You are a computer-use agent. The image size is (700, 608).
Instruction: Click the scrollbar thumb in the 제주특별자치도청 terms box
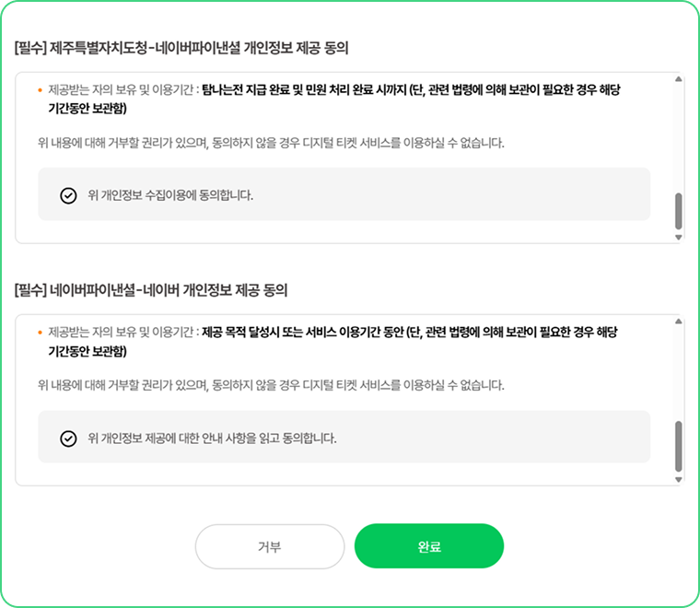(678, 211)
